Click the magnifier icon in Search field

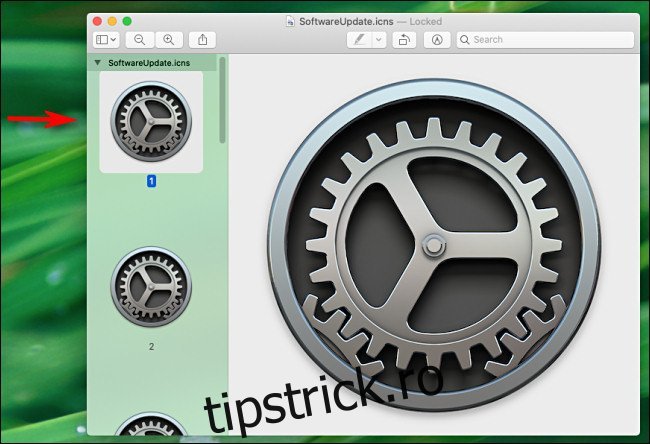(465, 40)
